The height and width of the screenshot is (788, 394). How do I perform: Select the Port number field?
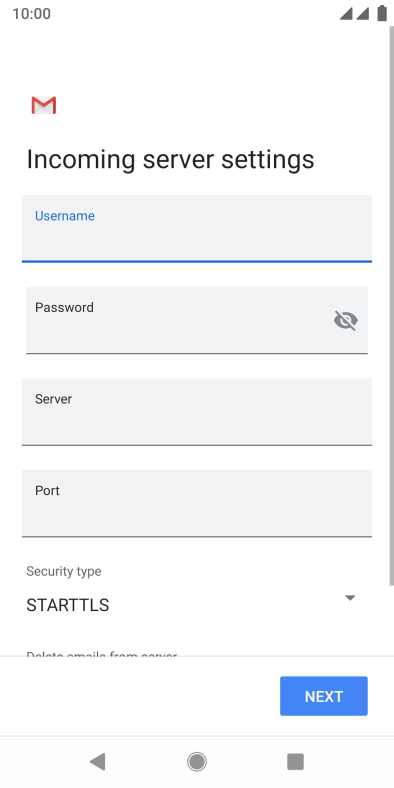click(197, 503)
